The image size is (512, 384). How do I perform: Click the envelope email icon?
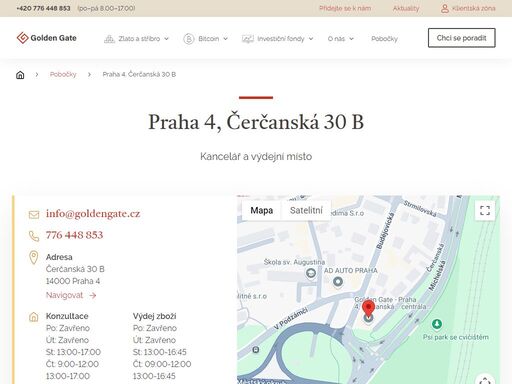click(34, 214)
